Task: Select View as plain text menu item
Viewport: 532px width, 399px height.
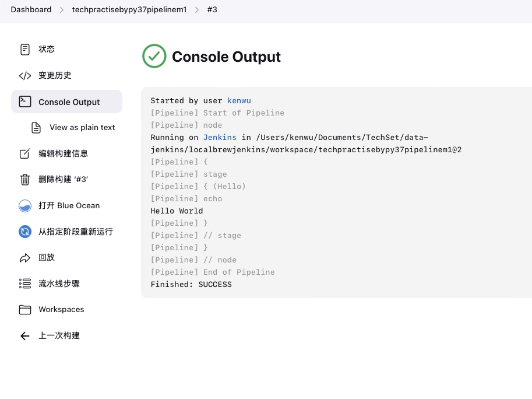Action: [82, 128]
